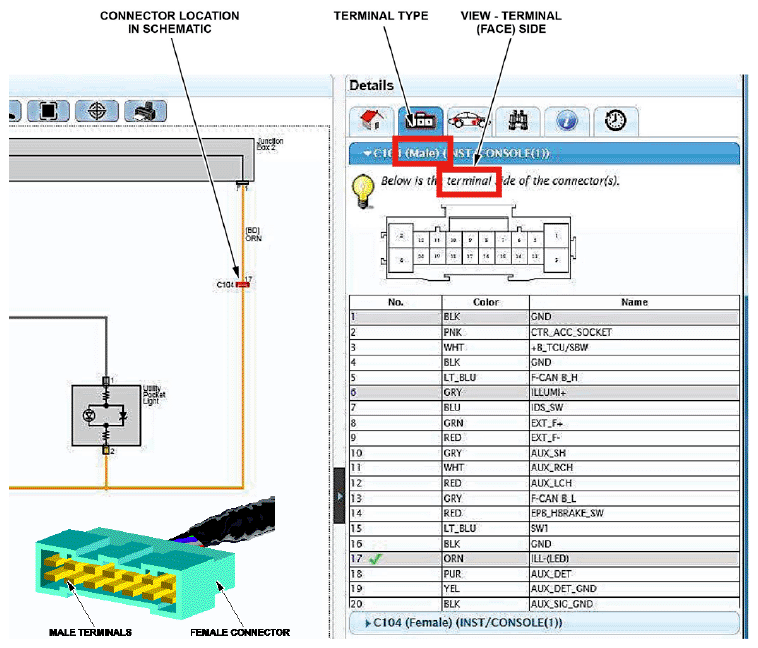Click the crosshair target toolbar icon
Viewport: 758px width, 648px height.
click(97, 111)
